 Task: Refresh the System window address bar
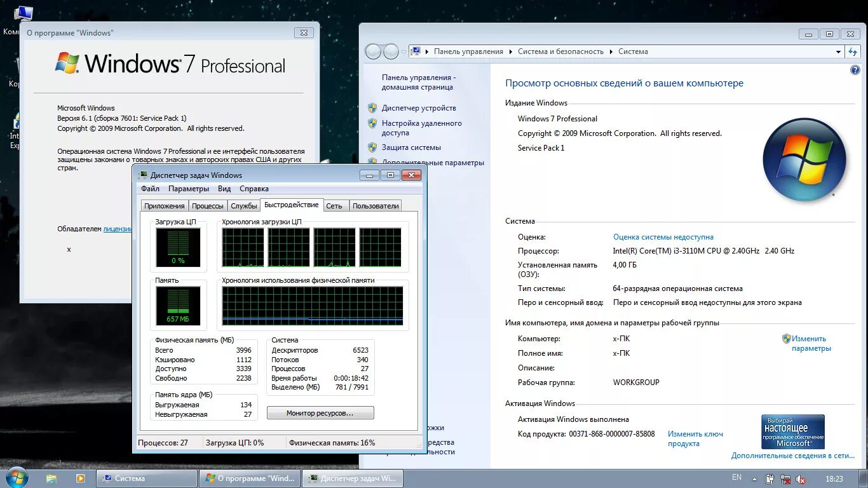pyautogui.click(x=853, y=51)
